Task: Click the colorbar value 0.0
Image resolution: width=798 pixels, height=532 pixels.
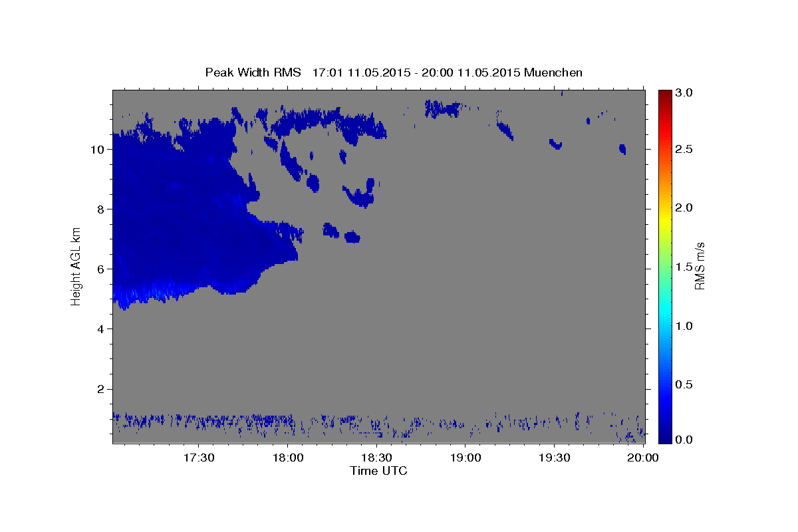Action: pos(684,440)
